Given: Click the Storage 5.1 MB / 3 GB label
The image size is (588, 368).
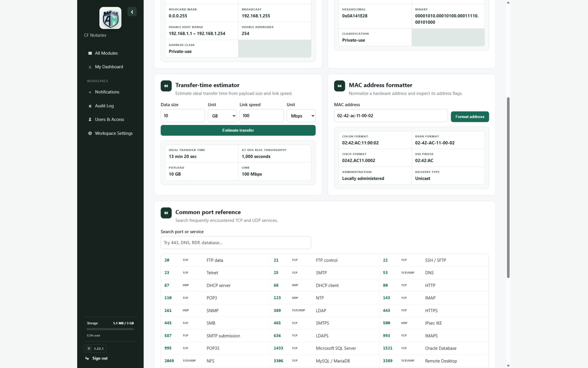Looking at the screenshot, I should pyautogui.click(x=110, y=323).
